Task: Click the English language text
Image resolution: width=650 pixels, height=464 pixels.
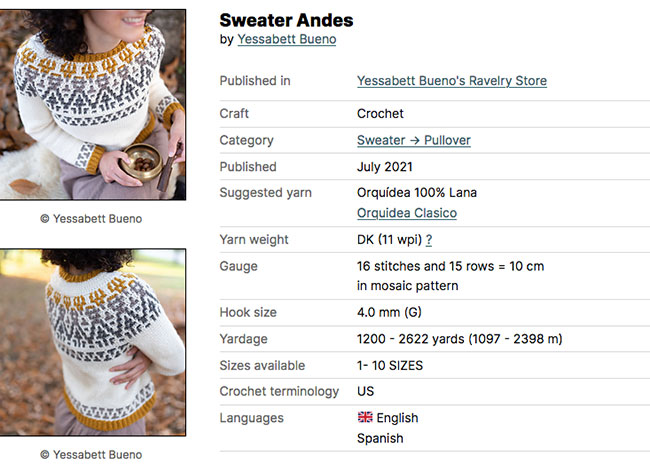Action: [398, 418]
